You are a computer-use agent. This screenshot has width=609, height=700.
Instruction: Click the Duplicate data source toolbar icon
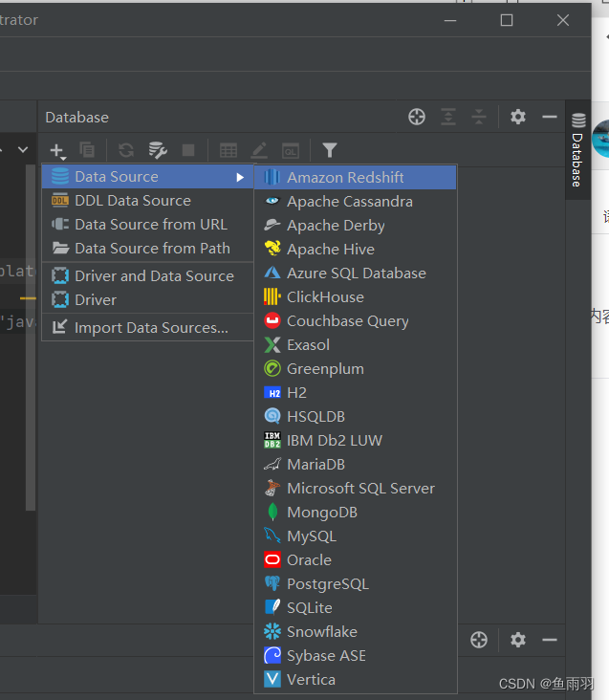[x=87, y=150]
